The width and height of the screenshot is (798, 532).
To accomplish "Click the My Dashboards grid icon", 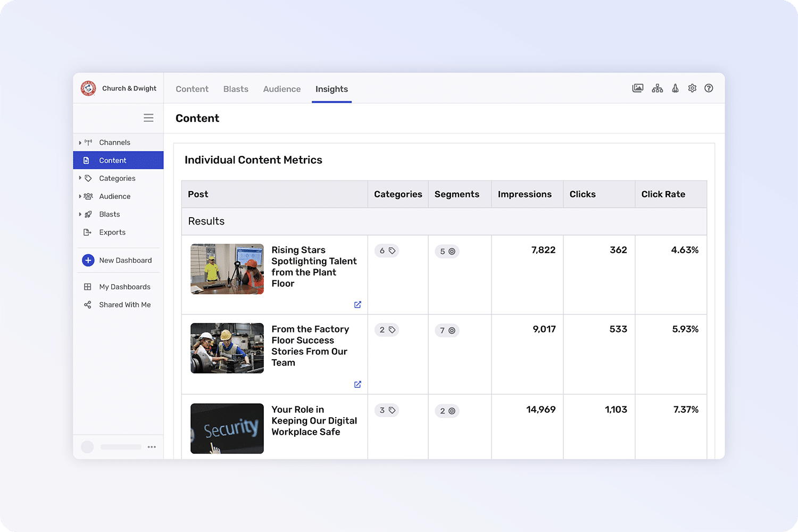I will (x=88, y=287).
